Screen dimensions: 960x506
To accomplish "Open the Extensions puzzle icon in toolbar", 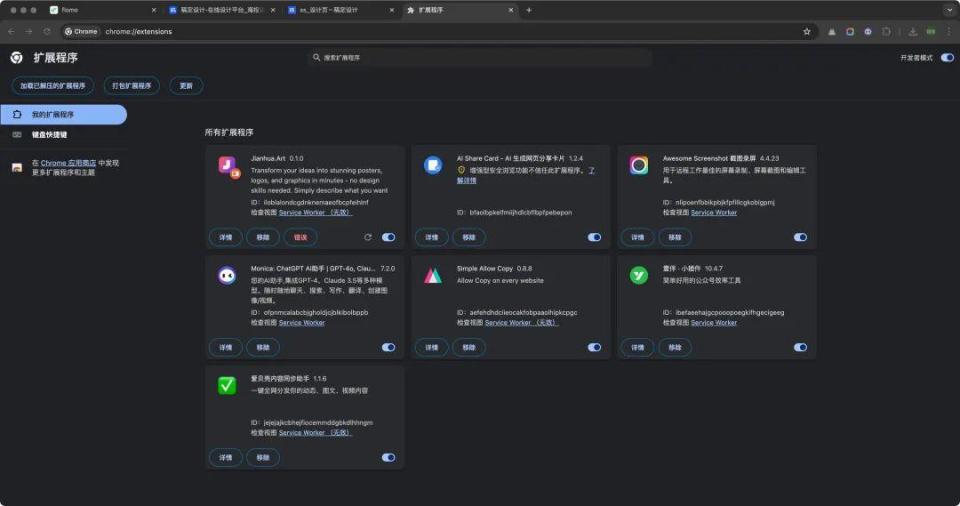I will 886,31.
